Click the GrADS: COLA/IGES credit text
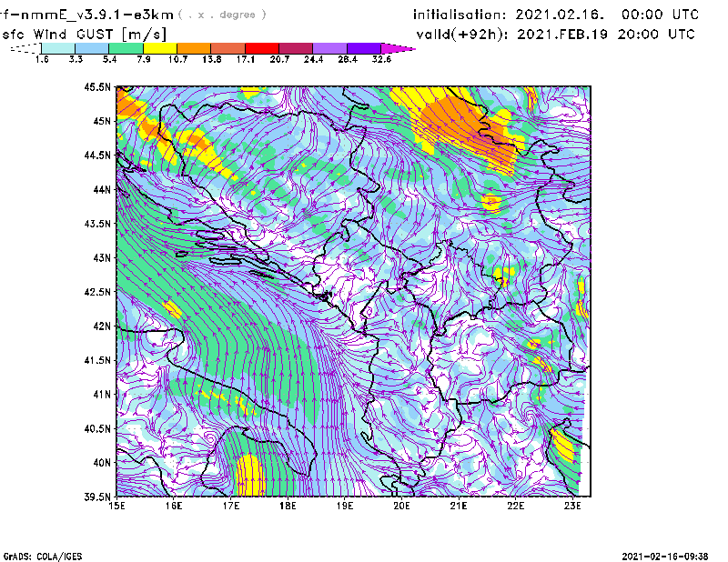Viewport: 728px width, 562px height. 43,557
